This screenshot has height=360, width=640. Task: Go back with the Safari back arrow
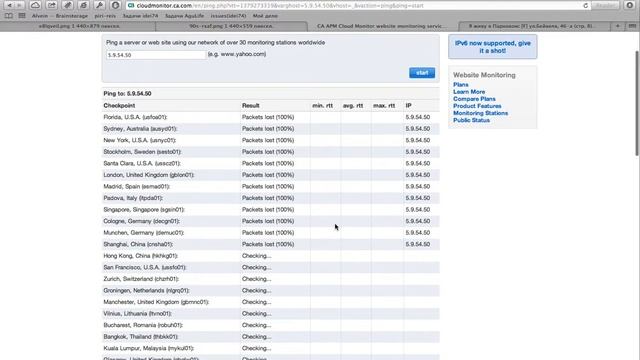[x=9, y=5]
